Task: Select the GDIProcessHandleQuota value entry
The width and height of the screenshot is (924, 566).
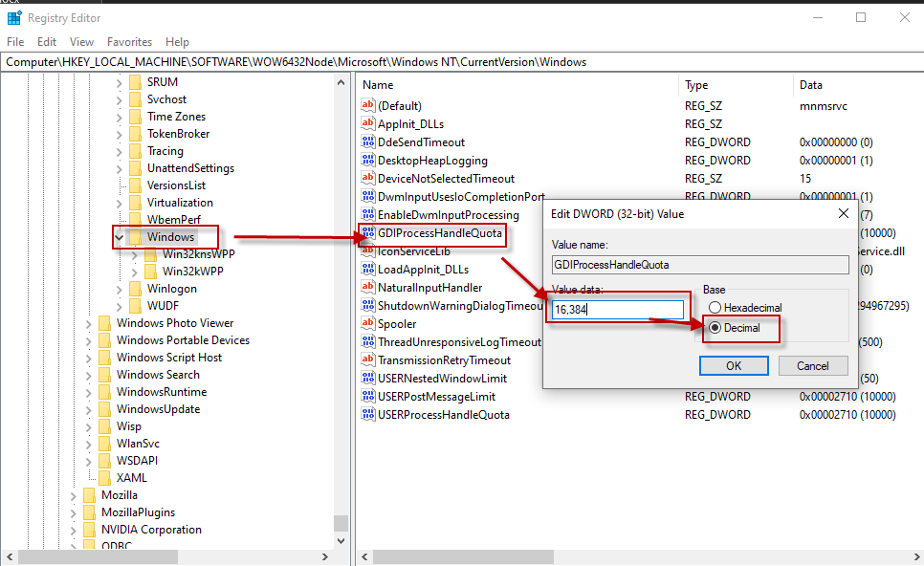Action: tap(440, 232)
